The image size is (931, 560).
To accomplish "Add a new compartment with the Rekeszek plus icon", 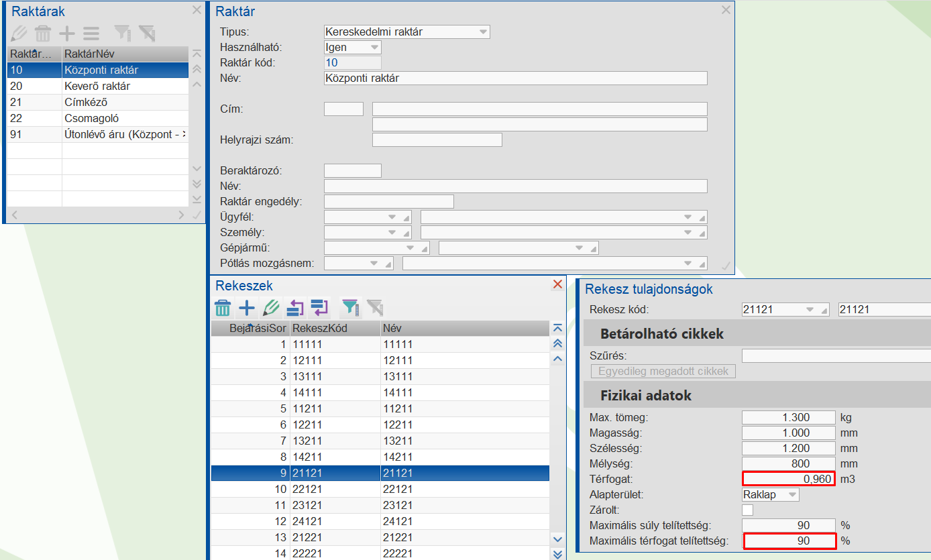I will tap(247, 308).
